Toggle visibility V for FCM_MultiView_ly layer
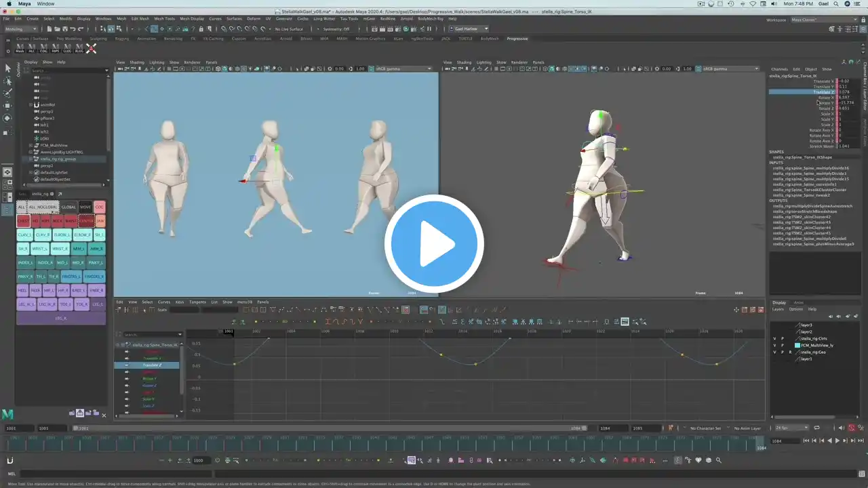This screenshot has width=868, height=488. 774,345
